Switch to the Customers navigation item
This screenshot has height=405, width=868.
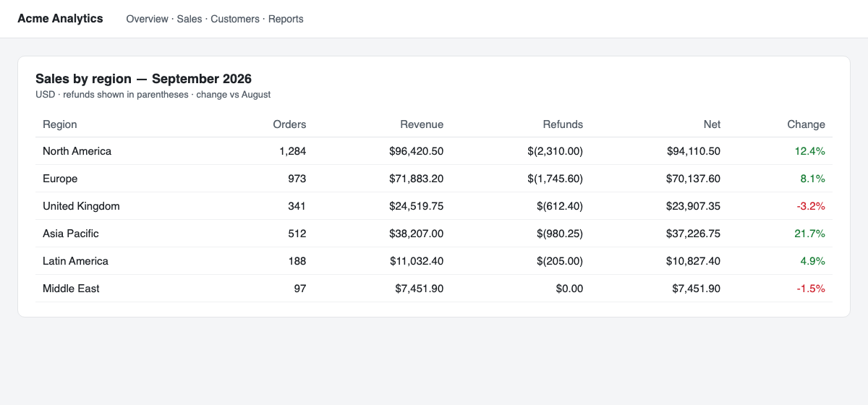click(x=235, y=19)
